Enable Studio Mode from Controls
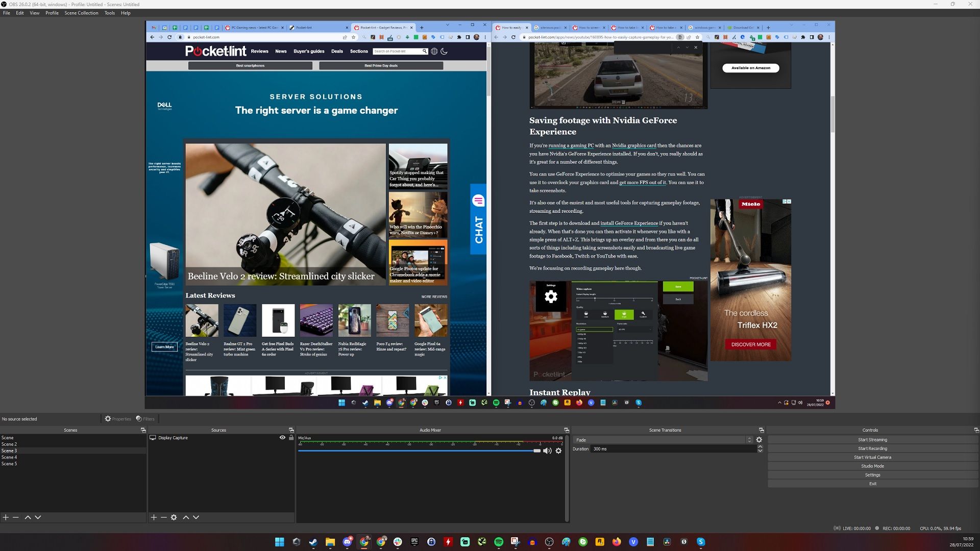980x551 pixels. point(872,466)
